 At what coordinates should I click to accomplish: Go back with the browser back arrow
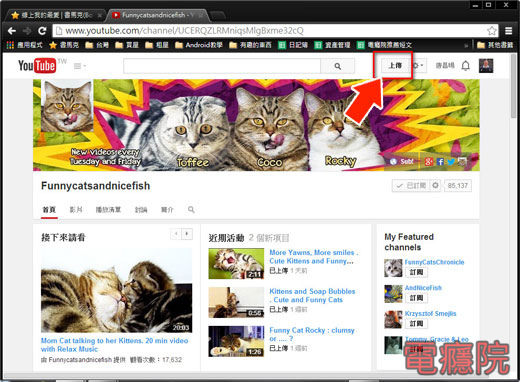[x=12, y=31]
